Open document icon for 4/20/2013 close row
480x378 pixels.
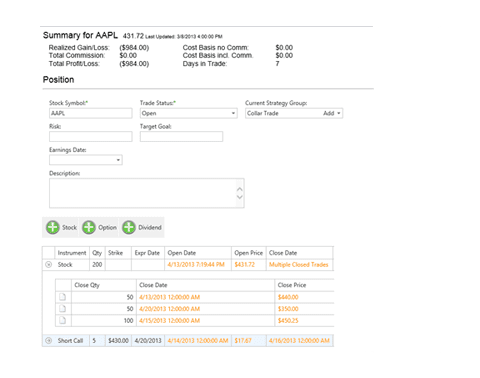62,309
